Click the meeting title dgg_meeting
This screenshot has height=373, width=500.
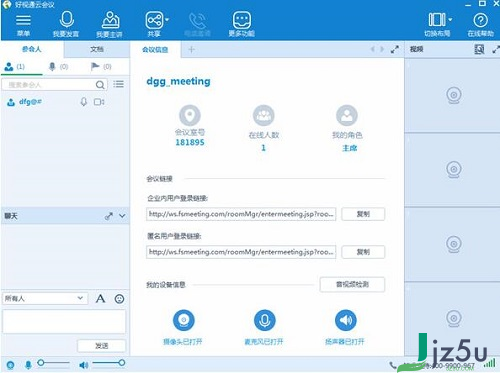click(178, 81)
